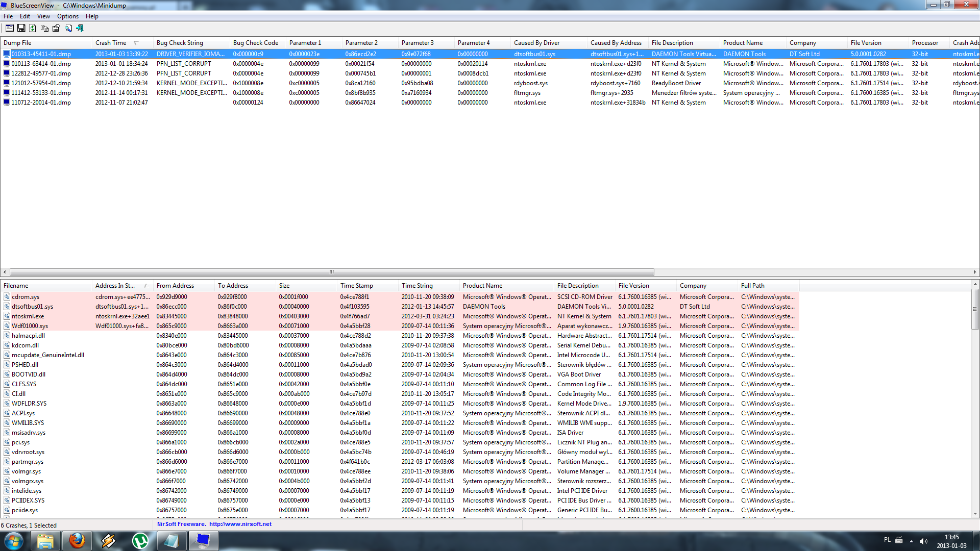
Task: Open the Help menu
Action: 92,16
